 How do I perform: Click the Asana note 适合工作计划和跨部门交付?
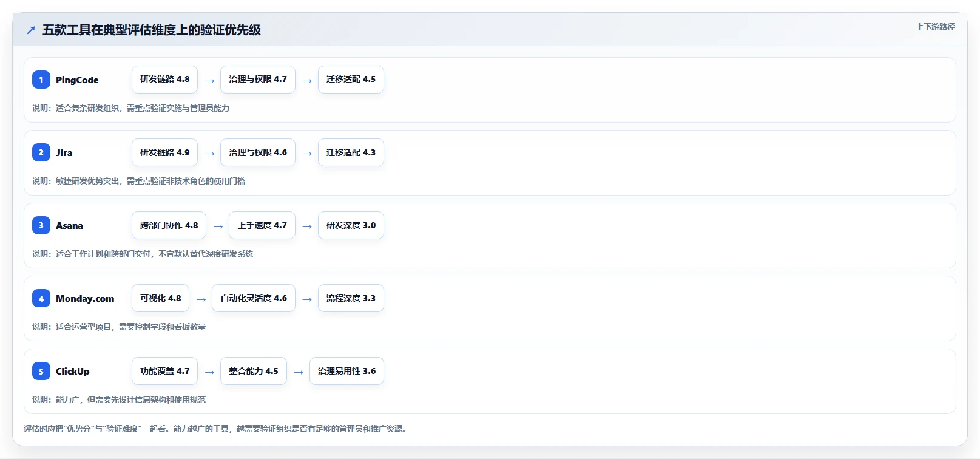coord(143,254)
